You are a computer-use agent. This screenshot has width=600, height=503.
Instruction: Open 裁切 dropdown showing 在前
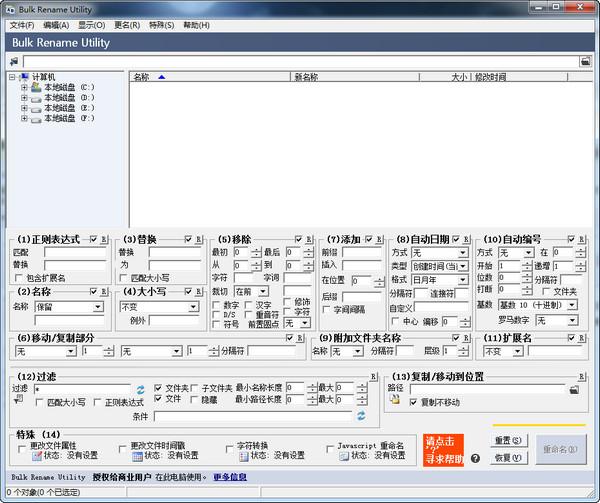click(x=251, y=292)
